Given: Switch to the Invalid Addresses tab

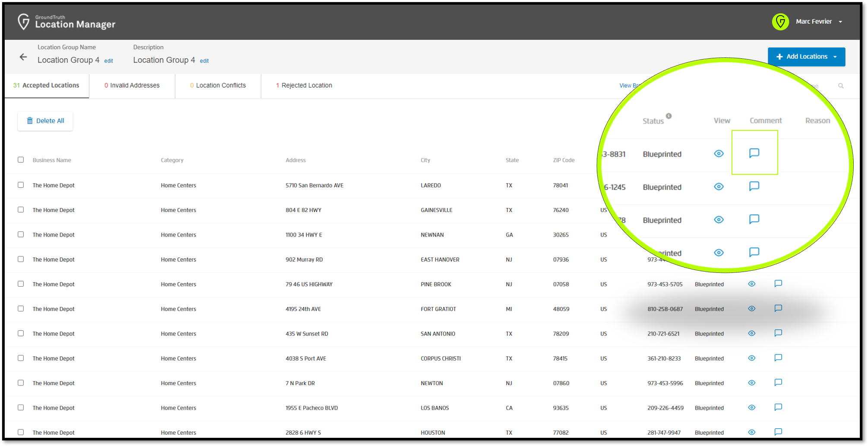Looking at the screenshot, I should [132, 85].
